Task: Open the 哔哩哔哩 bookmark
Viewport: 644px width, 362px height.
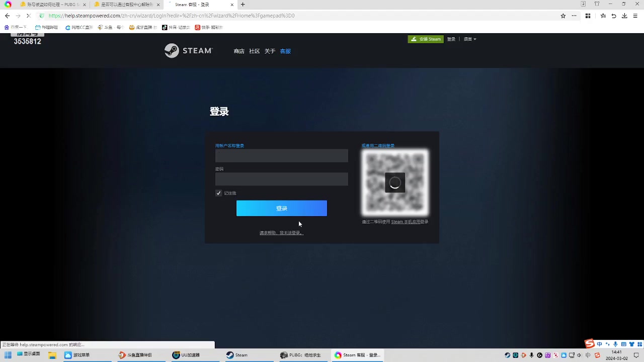Action: point(46,28)
